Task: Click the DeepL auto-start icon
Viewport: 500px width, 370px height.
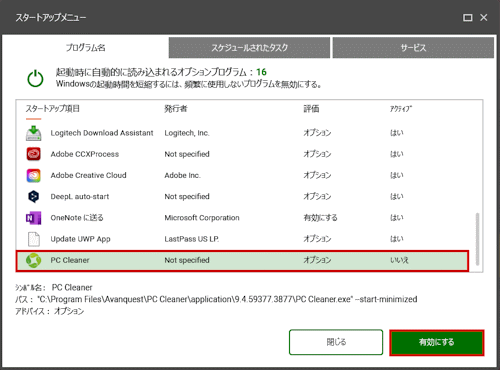Action: pos(33,197)
